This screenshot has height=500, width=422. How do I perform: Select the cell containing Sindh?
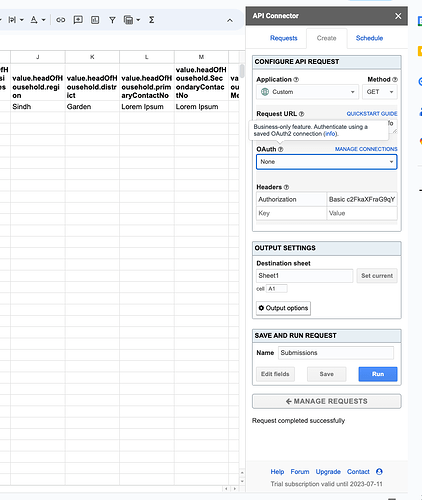(38, 107)
